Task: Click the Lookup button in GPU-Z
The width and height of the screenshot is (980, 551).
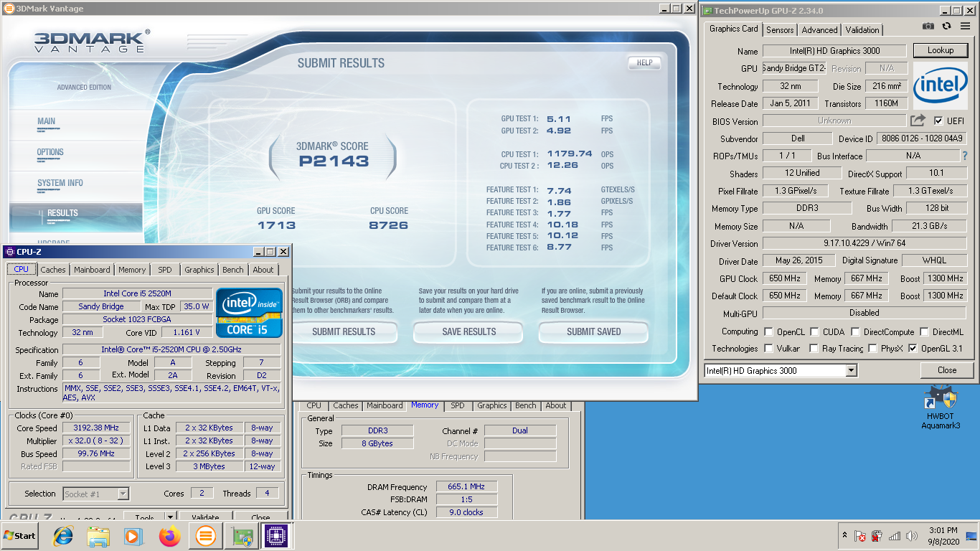Action: pos(941,50)
